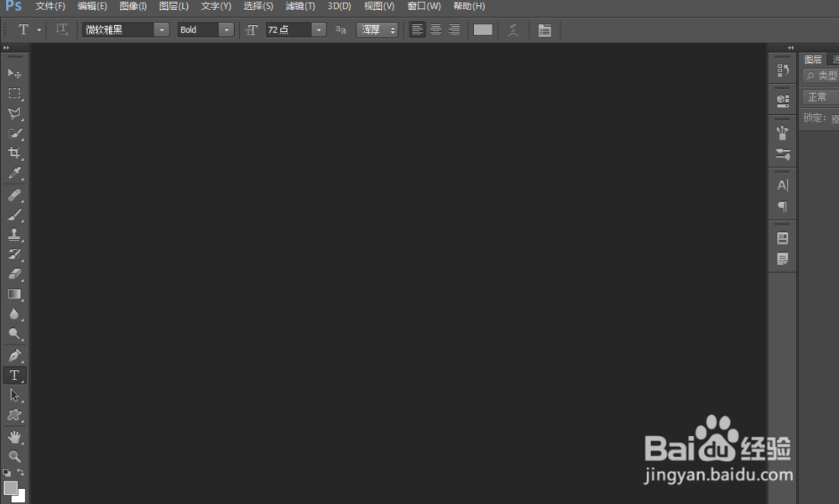Open the 3D(D) menu

coord(339,7)
